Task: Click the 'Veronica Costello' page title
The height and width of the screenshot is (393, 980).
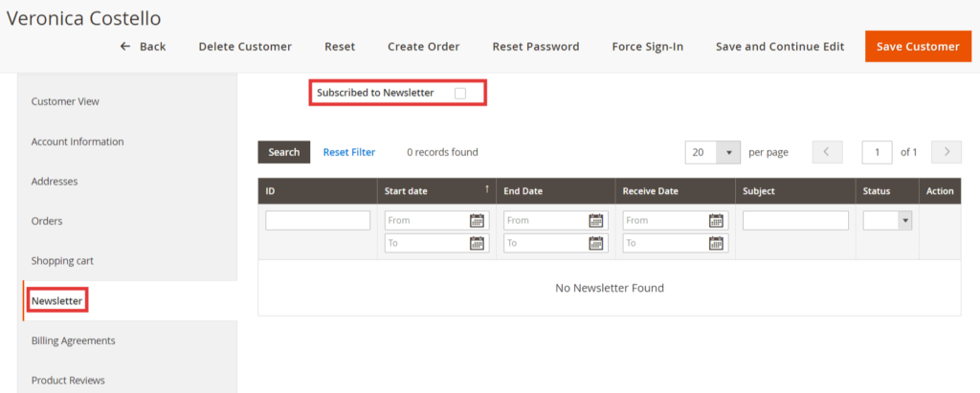Action: point(84,18)
